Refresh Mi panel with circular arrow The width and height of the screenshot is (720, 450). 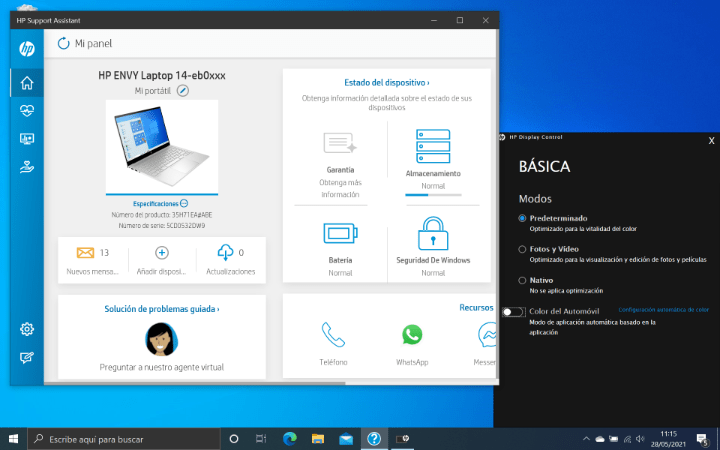[x=63, y=43]
